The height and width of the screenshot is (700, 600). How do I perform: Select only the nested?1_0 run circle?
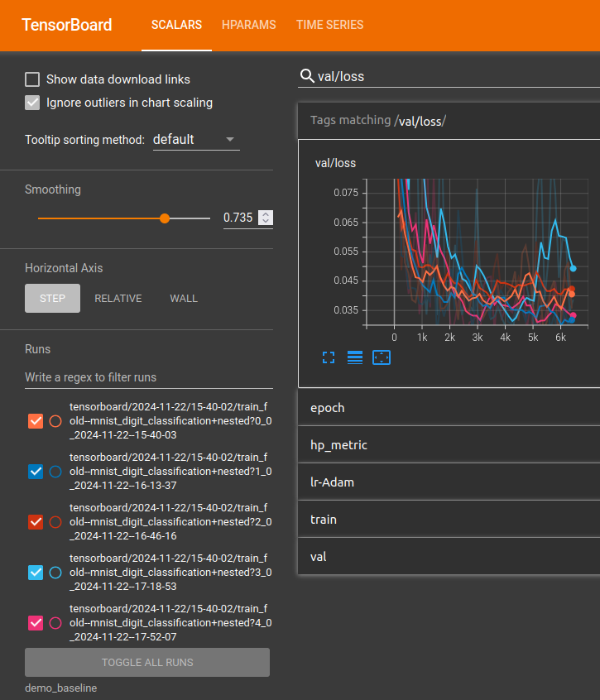coord(55,472)
